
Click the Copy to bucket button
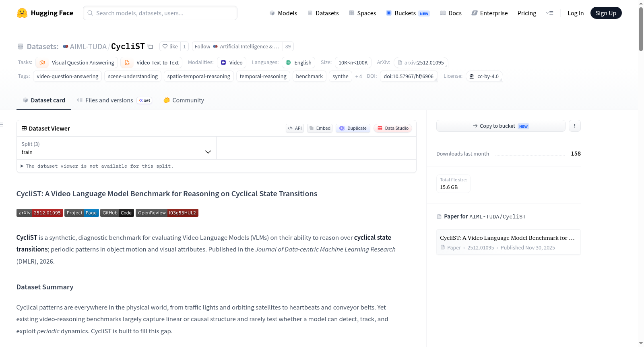click(501, 126)
